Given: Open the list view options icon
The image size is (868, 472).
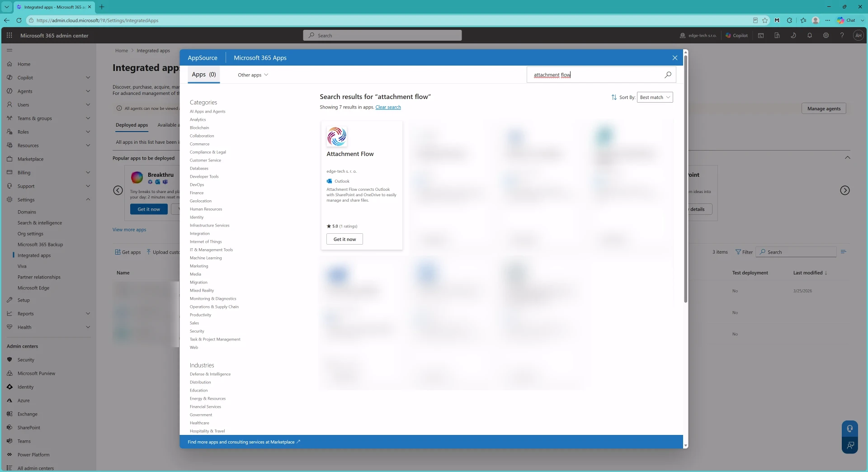Looking at the screenshot, I should 843,252.
